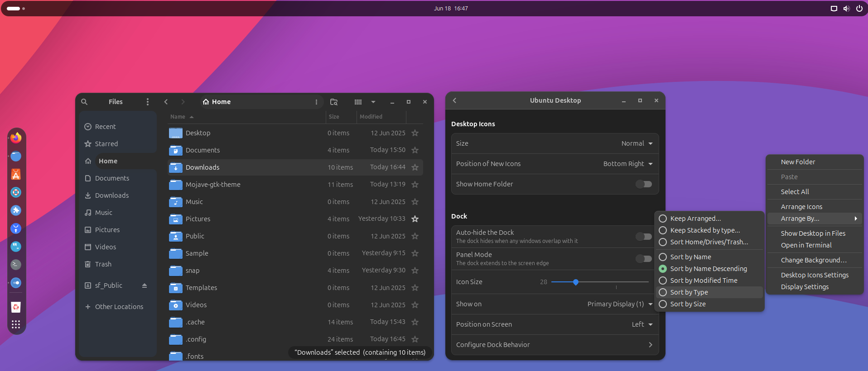Expand Configure Dock Behavior

[555, 345]
